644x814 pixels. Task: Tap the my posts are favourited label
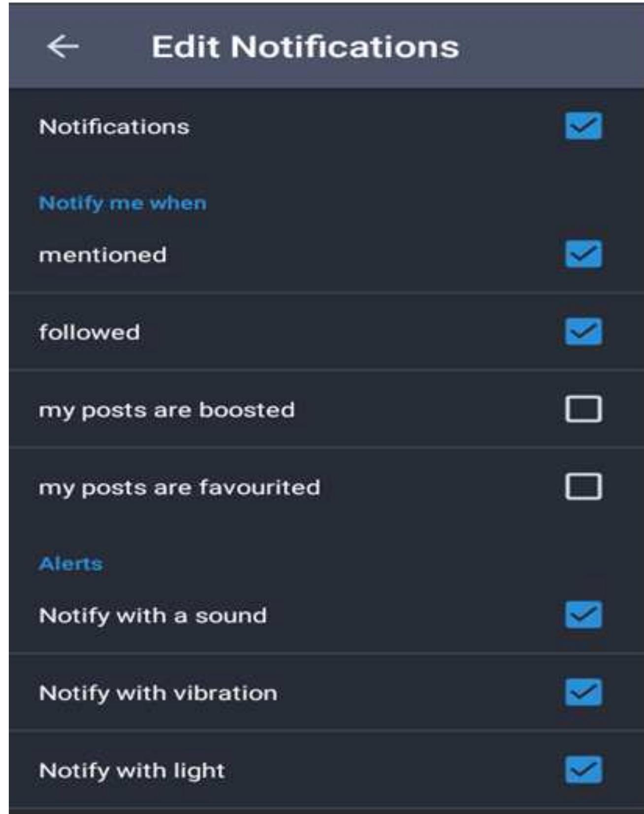[x=180, y=488]
